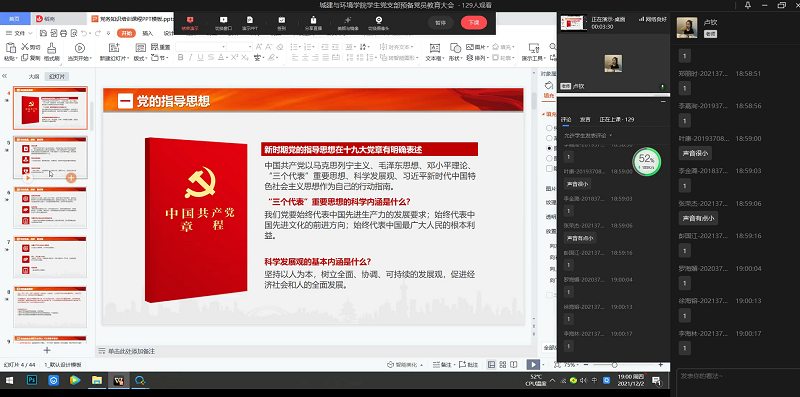
Task: Open the notification center icon in taskbar
Action: (656, 380)
